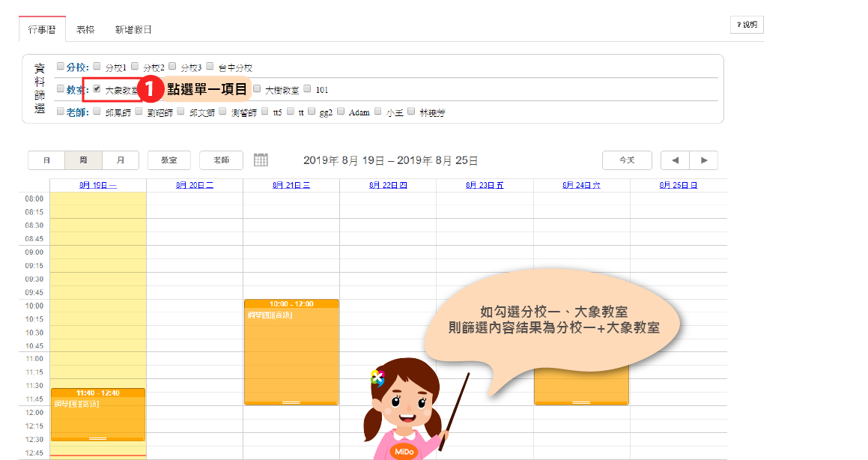
Task: Open the calendar date picker icon
Action: pyautogui.click(x=261, y=160)
